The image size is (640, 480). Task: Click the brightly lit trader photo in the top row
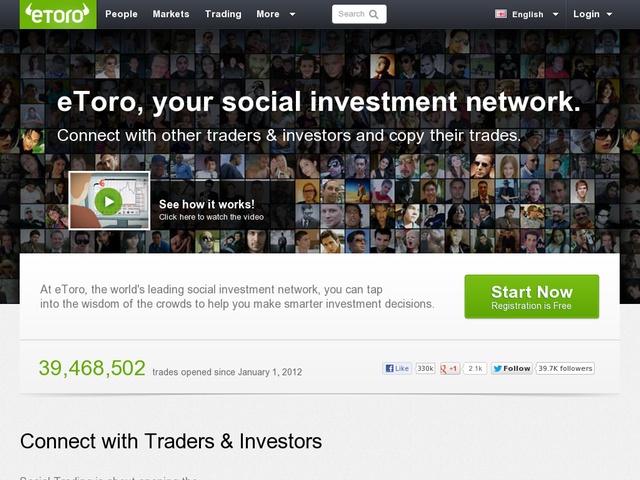(x=382, y=66)
